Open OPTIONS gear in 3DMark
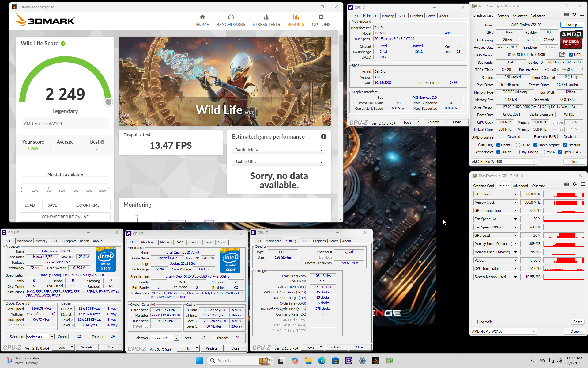Viewport: 588px width, 368px height. pos(321,21)
